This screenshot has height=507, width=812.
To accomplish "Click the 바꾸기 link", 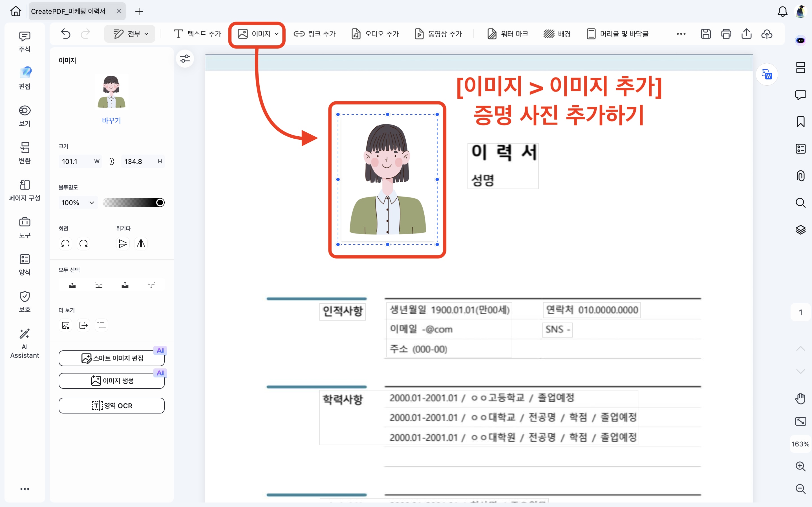I will pyautogui.click(x=111, y=120).
